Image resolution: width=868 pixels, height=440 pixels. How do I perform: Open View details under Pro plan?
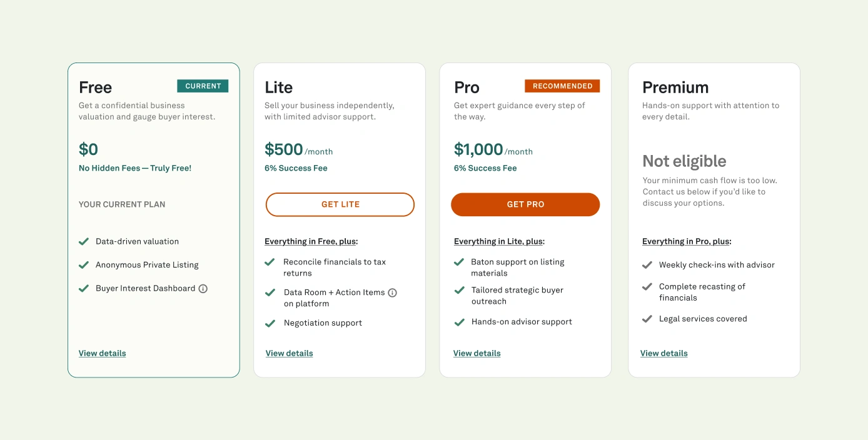tap(477, 353)
